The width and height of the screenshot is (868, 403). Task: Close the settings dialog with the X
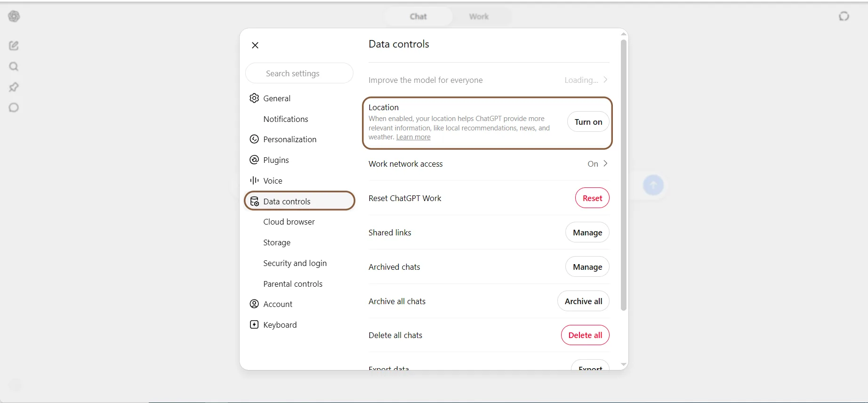[255, 45]
